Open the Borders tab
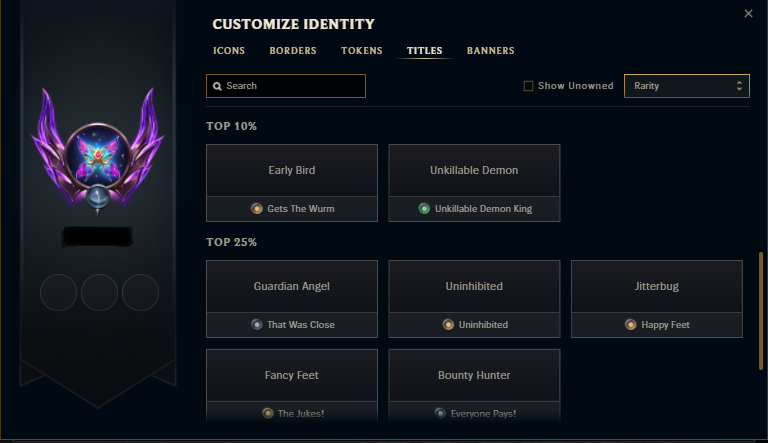 tap(293, 50)
